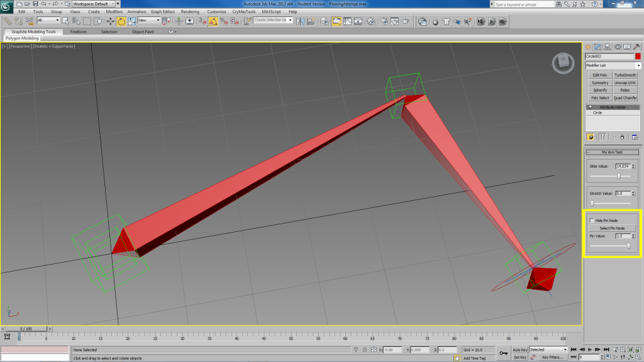Enable the Hide Pin Node checkbox
This screenshot has width=644, height=362.
pos(592,221)
